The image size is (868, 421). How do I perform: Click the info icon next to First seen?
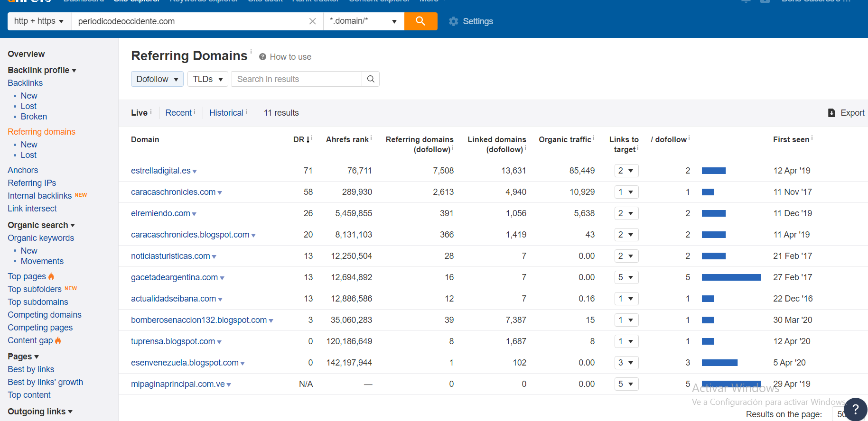tap(812, 138)
